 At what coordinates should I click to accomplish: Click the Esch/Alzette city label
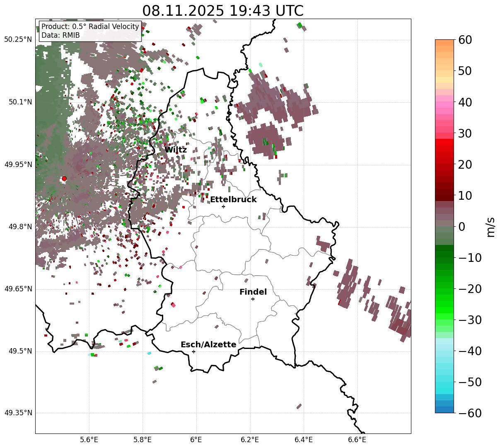point(208,344)
